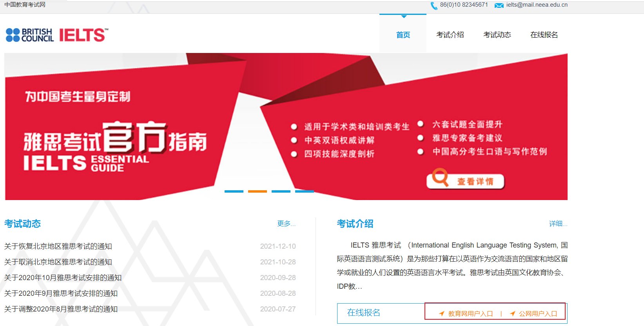The width and height of the screenshot is (644, 326).
Task: Click the date 2021-10-28
Action: coord(278,262)
